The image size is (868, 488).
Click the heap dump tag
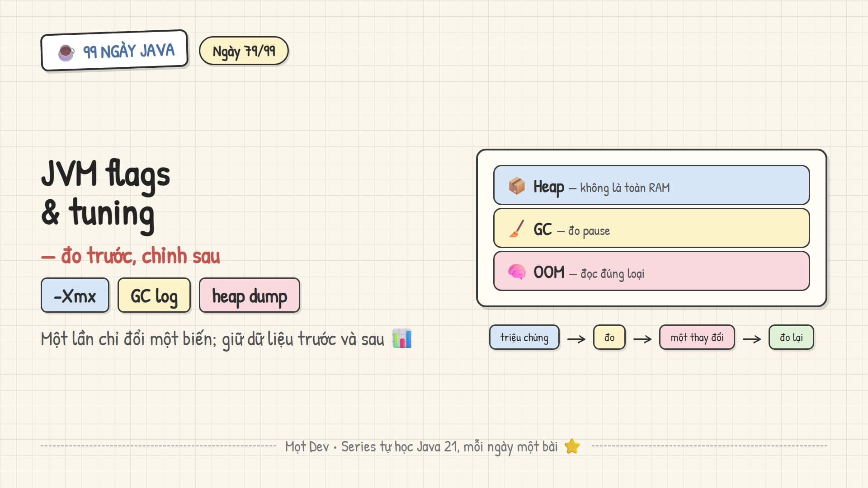tap(250, 296)
